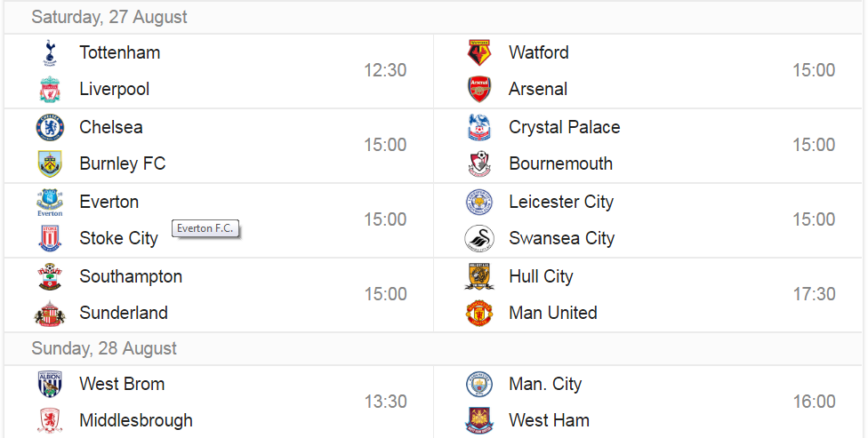The width and height of the screenshot is (868, 438).
Task: Open the Bournemouth team link
Action: (560, 163)
